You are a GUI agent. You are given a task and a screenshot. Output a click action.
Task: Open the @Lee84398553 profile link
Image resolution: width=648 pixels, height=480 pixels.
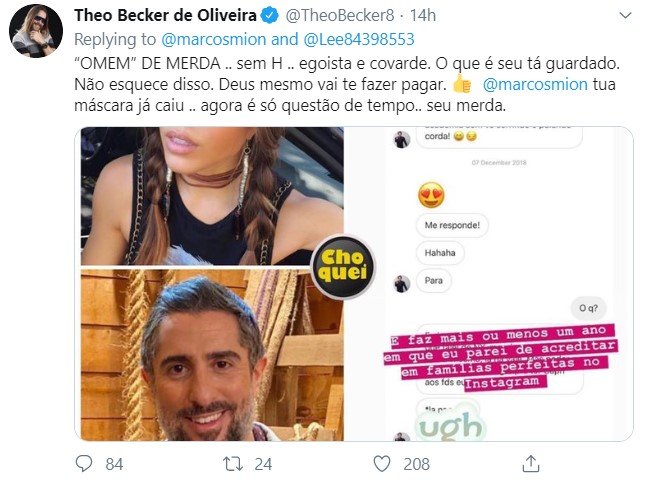tap(359, 39)
